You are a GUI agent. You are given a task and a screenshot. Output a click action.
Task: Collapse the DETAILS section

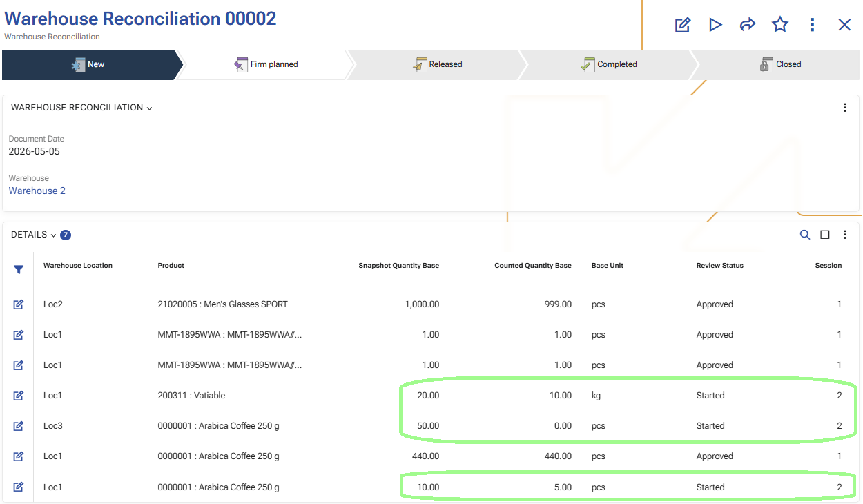tap(34, 235)
